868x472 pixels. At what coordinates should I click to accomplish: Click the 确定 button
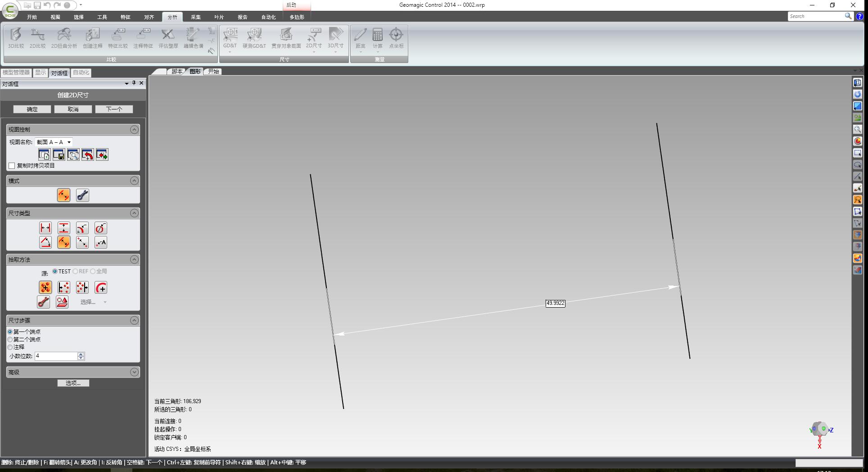32,109
